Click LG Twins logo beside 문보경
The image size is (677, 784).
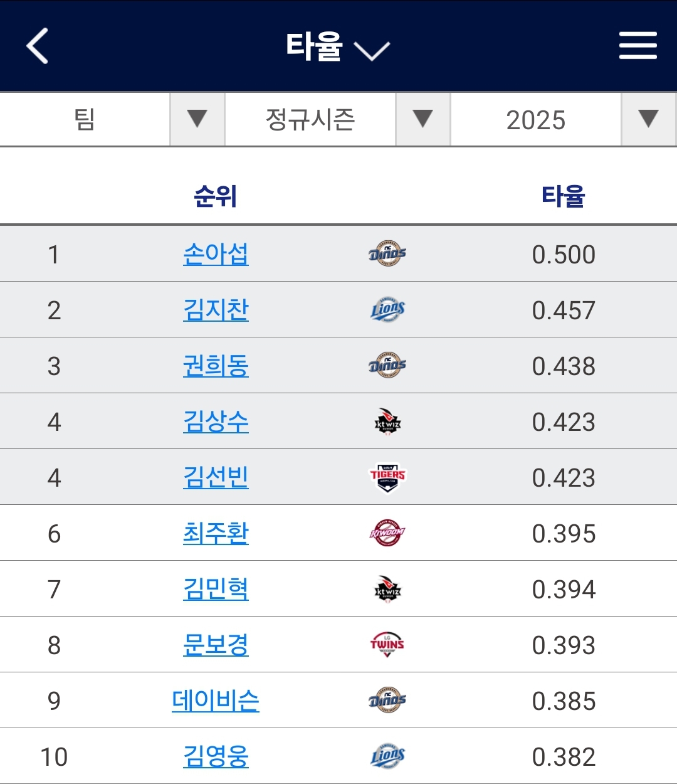(387, 645)
